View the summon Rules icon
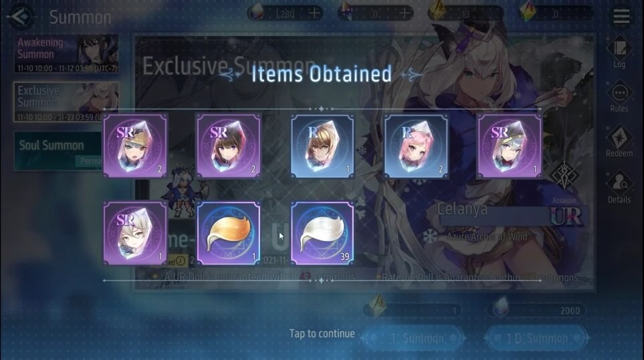 [x=619, y=98]
